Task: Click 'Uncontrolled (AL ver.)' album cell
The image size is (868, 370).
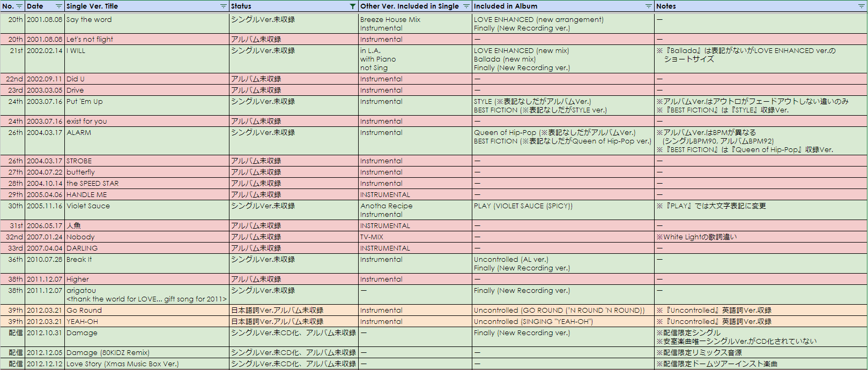Action: click(563, 264)
